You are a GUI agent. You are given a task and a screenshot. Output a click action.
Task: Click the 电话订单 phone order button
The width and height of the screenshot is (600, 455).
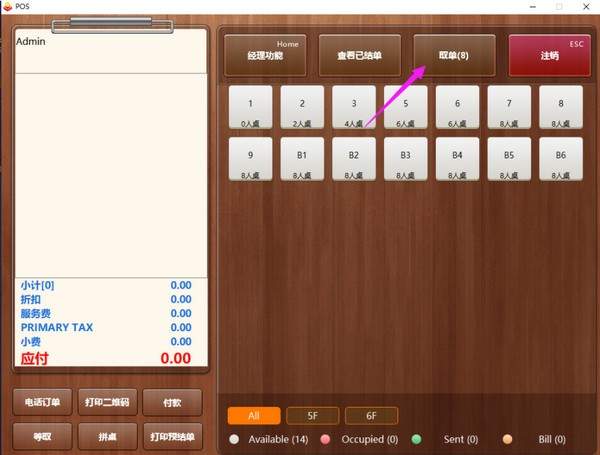click(42, 402)
